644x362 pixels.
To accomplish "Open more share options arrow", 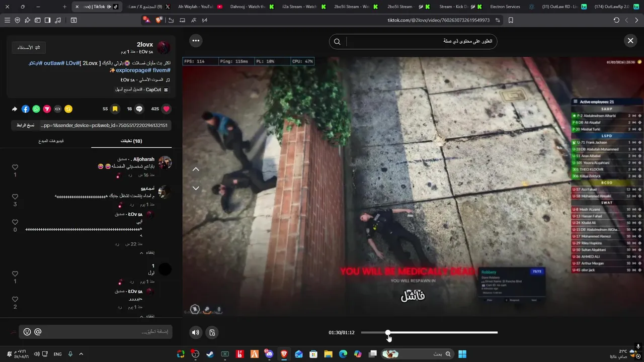I will [x=15, y=109].
